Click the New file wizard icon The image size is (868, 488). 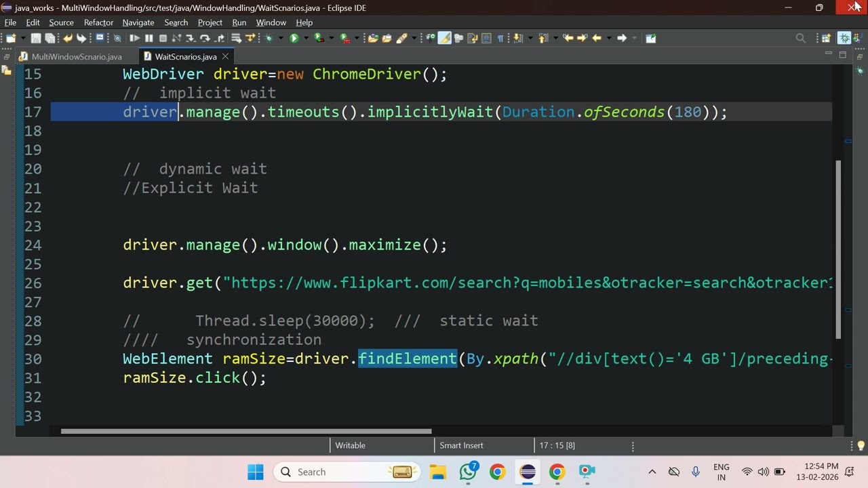[11, 38]
